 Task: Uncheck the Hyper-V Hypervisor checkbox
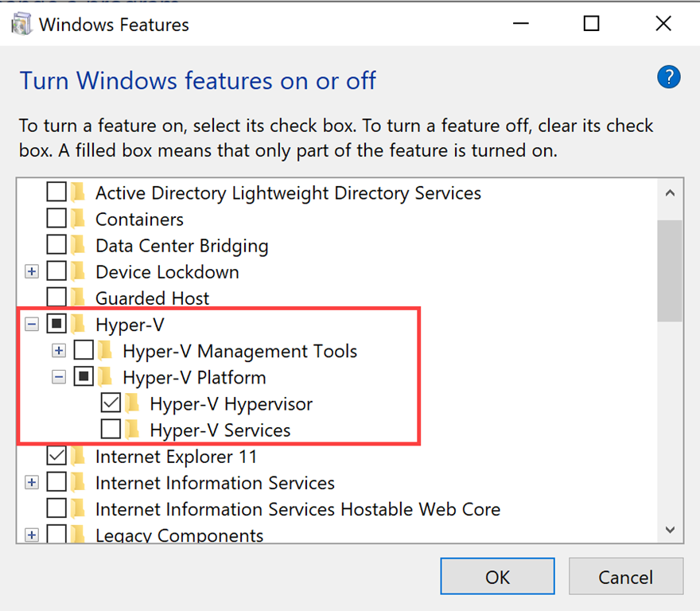click(x=111, y=404)
